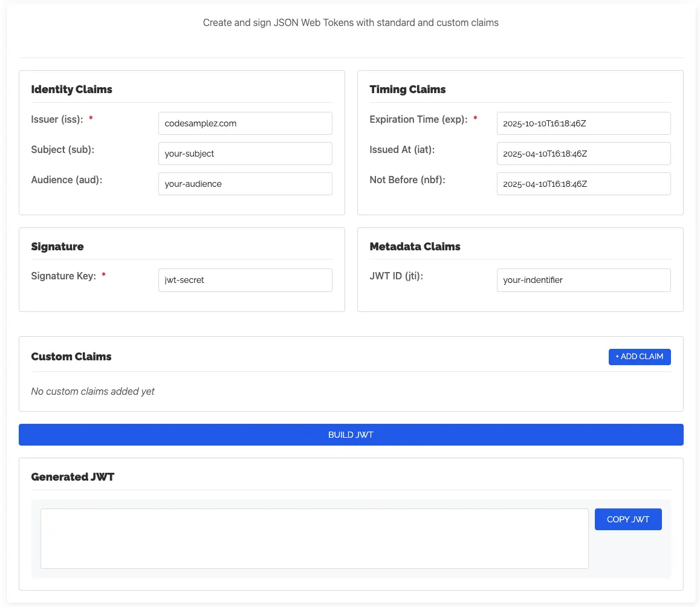This screenshot has height=607, width=700.
Task: Click the "Subject (sub):" label text
Action: (63, 149)
